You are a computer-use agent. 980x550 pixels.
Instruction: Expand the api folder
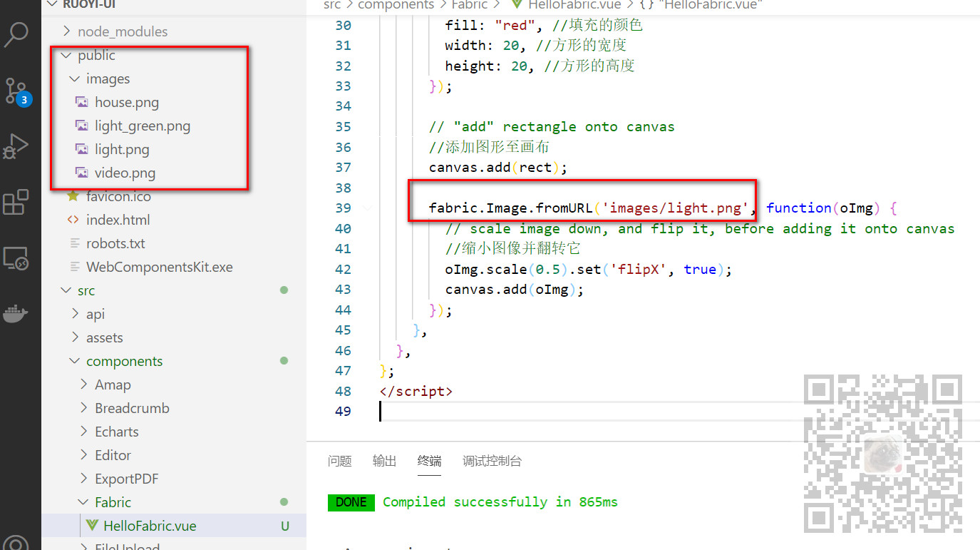76,314
